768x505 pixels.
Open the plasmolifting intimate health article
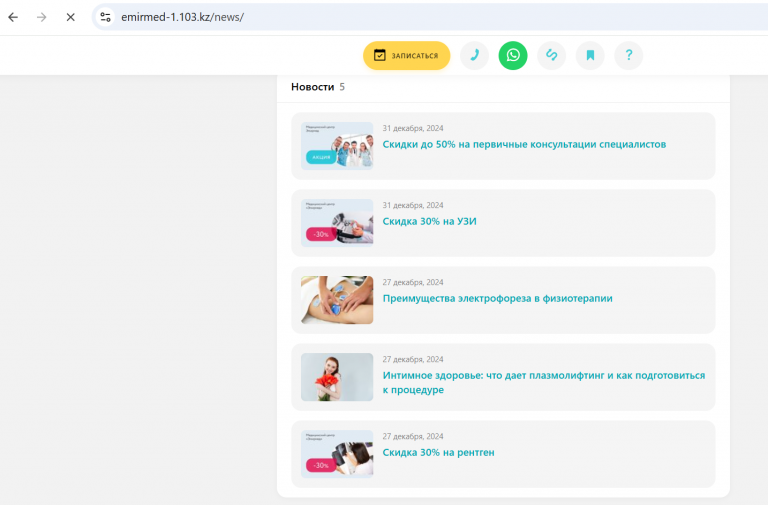pos(544,383)
